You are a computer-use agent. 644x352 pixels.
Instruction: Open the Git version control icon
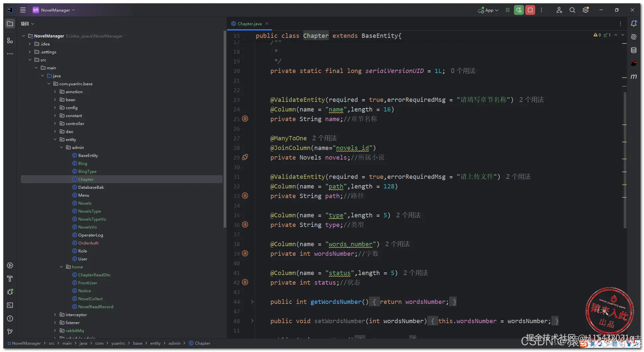[10, 332]
